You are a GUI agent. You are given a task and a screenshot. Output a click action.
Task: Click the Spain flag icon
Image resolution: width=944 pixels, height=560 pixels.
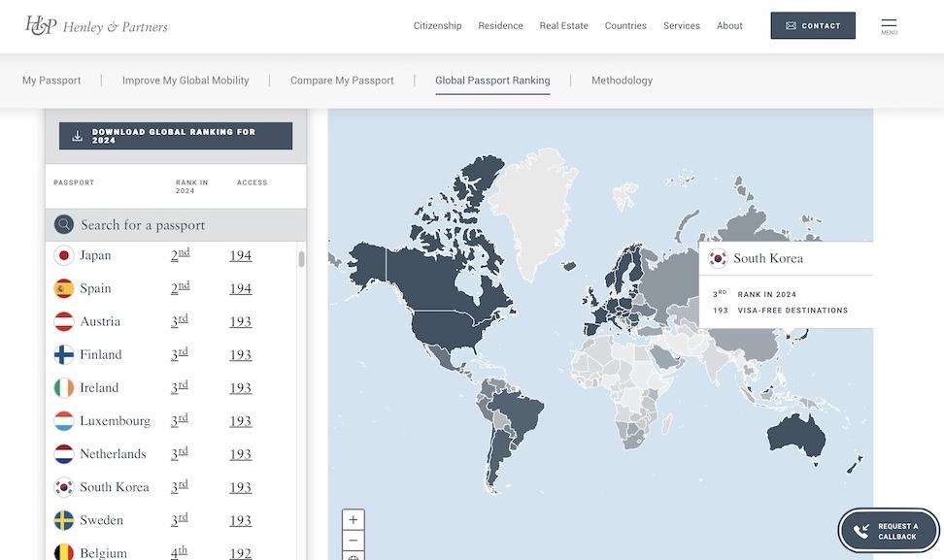point(64,288)
